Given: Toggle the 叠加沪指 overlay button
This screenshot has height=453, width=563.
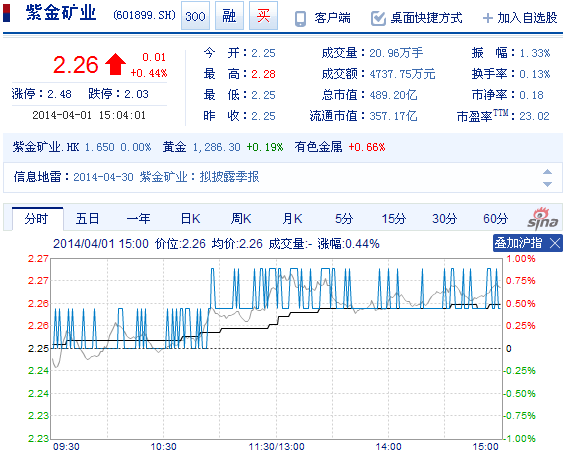Looking at the screenshot, I should coord(518,243).
